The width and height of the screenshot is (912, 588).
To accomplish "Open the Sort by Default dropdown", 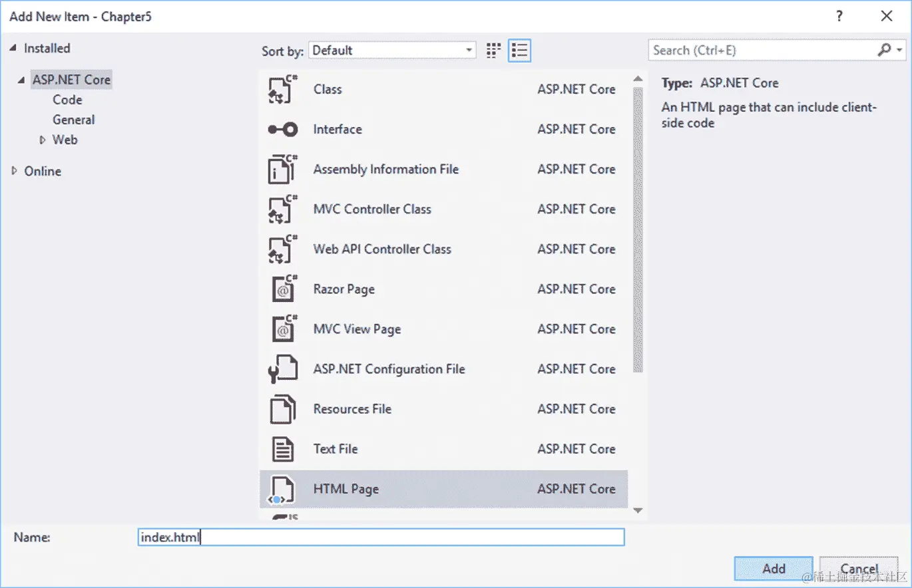I will [x=392, y=51].
